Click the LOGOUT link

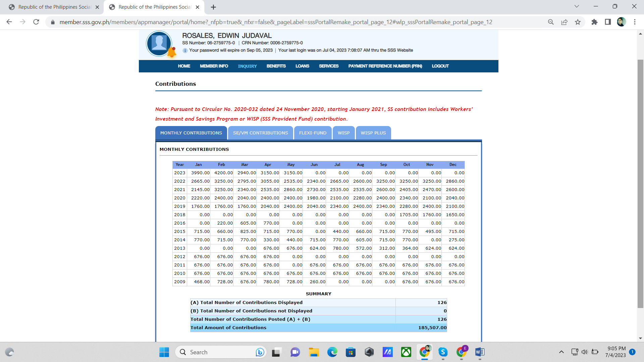(440, 66)
